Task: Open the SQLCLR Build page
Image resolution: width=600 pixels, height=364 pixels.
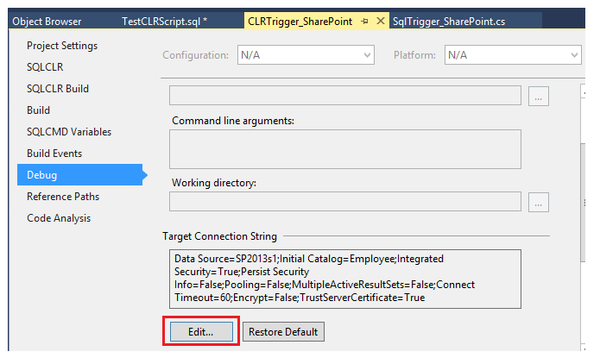Action: click(57, 89)
